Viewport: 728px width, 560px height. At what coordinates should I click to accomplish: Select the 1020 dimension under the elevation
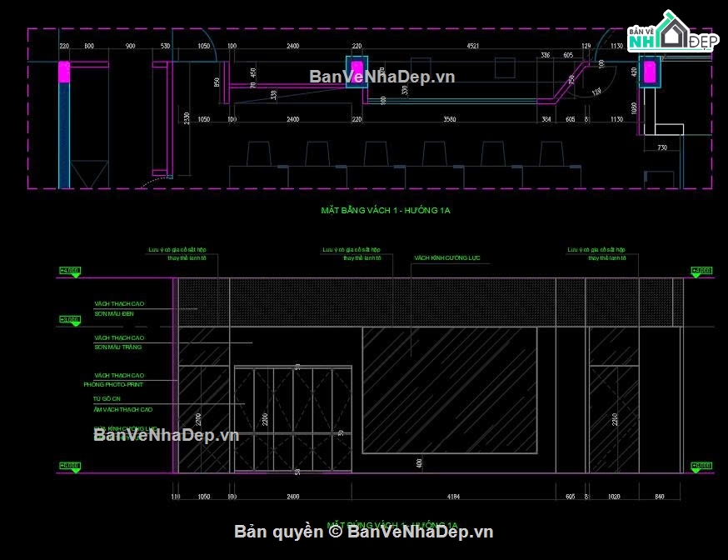[x=614, y=497]
